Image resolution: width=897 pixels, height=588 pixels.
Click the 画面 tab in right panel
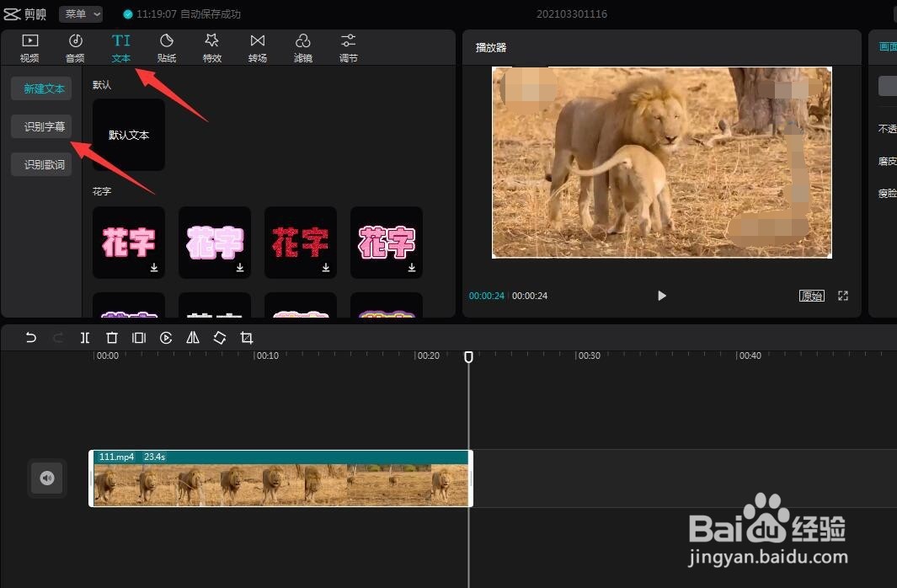[x=887, y=47]
